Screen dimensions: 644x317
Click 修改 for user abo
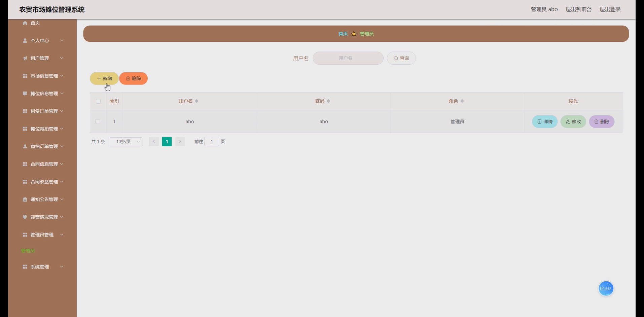tap(573, 121)
